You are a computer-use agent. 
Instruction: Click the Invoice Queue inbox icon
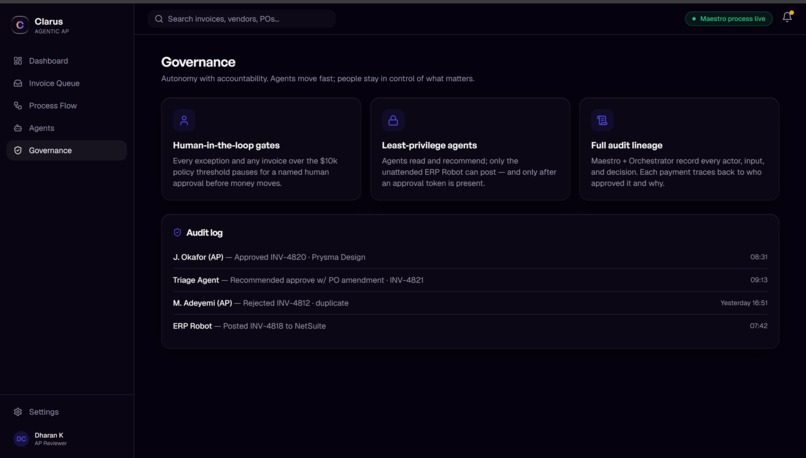tap(18, 83)
